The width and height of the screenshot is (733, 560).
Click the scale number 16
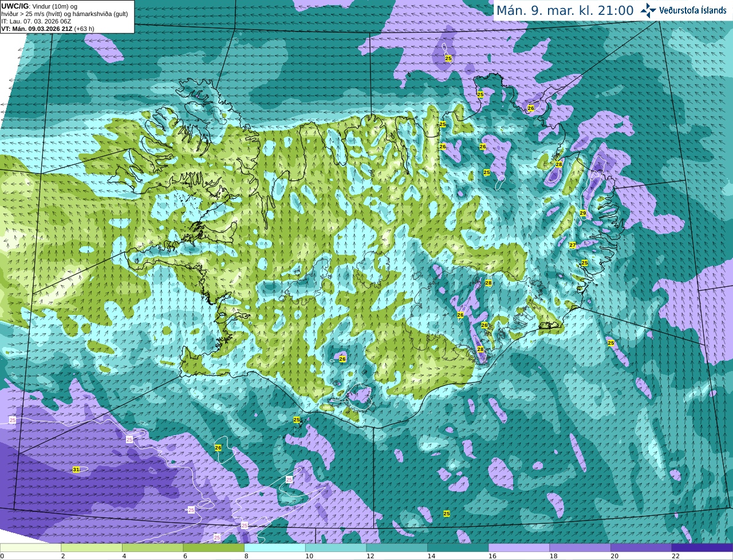492,556
